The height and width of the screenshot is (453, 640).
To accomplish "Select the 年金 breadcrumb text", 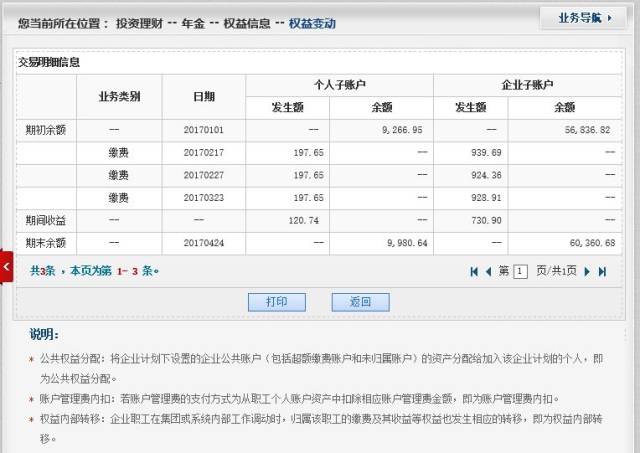I will 193,24.
